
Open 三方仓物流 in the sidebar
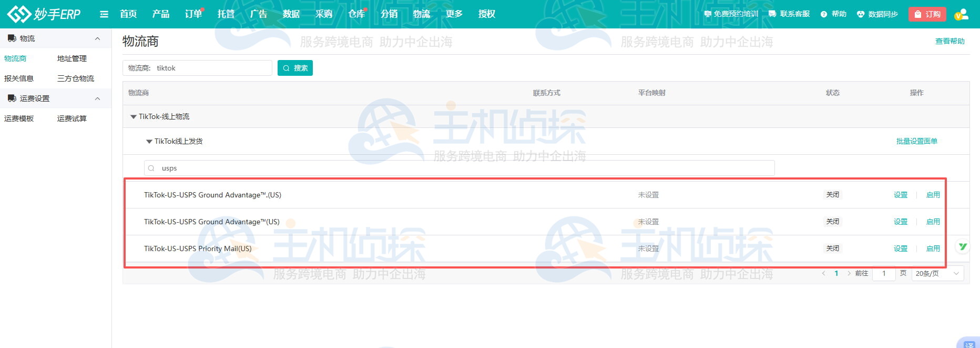pos(76,78)
